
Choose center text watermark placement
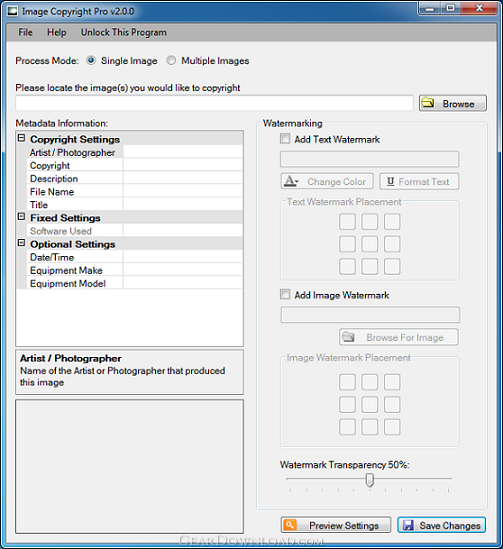click(370, 244)
